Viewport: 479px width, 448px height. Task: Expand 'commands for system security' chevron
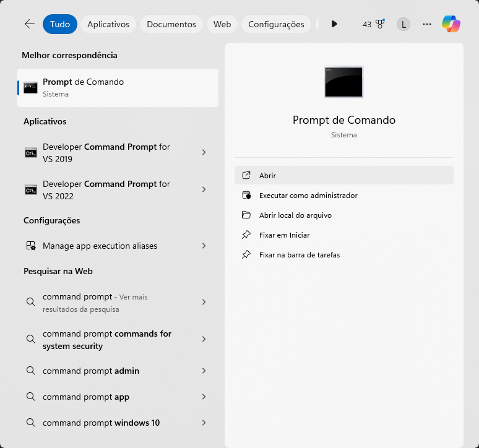click(x=204, y=339)
